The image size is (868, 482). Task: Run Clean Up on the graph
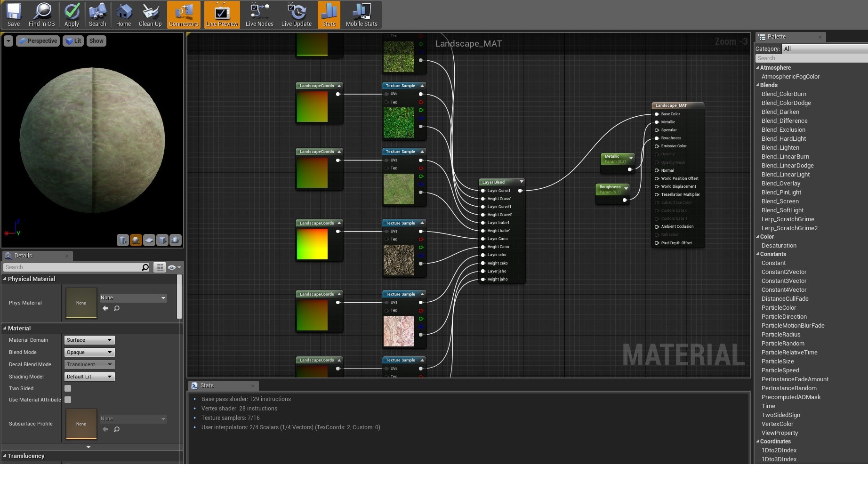pos(150,15)
